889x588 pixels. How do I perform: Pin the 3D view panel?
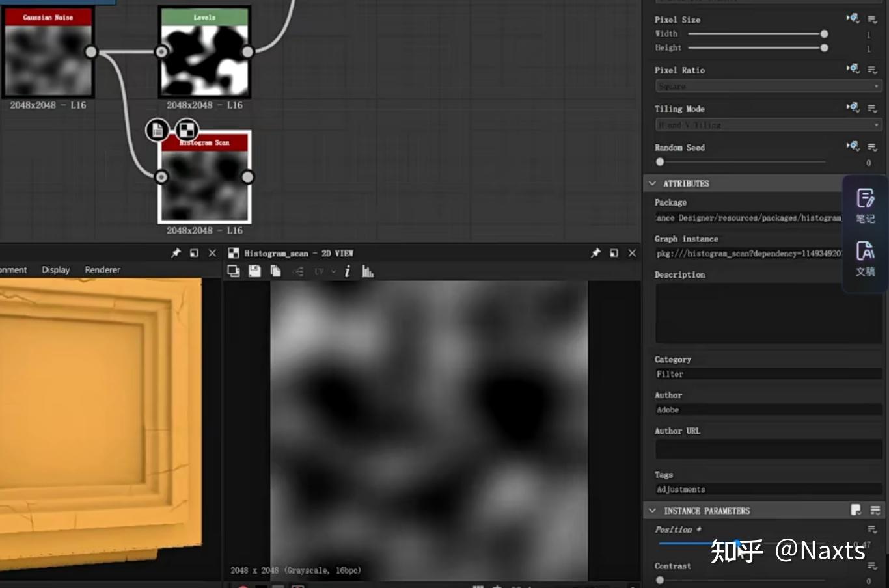176,253
